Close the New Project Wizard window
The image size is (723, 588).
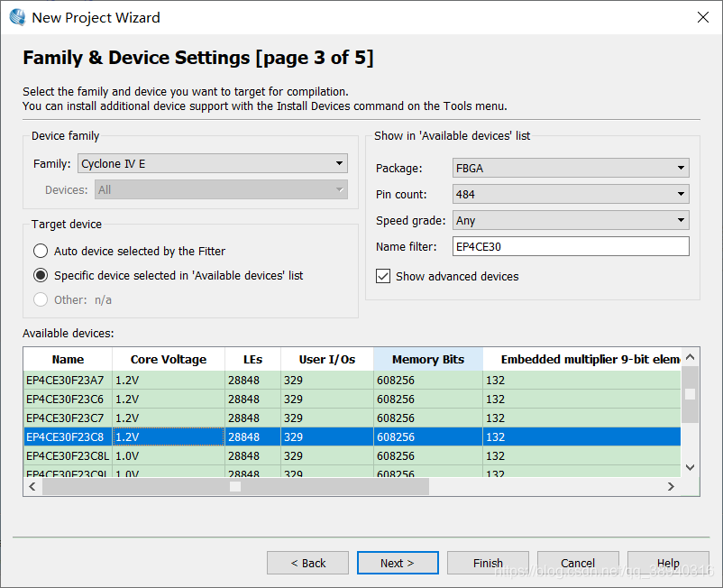702,17
